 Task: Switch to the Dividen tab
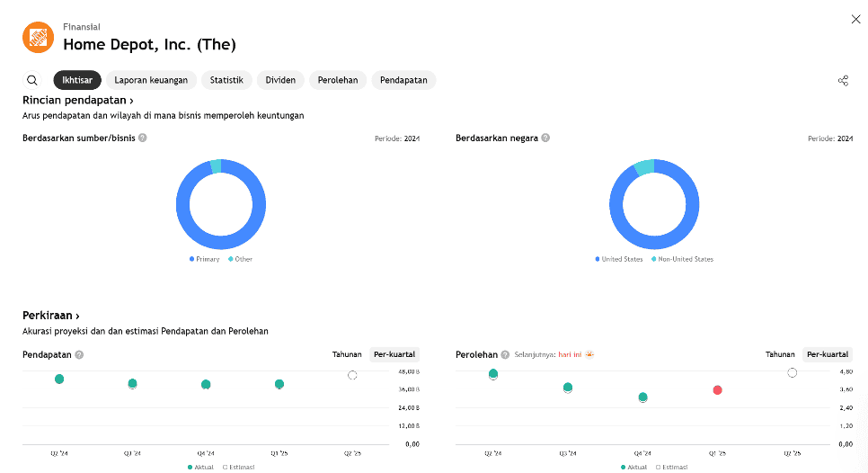pos(280,80)
